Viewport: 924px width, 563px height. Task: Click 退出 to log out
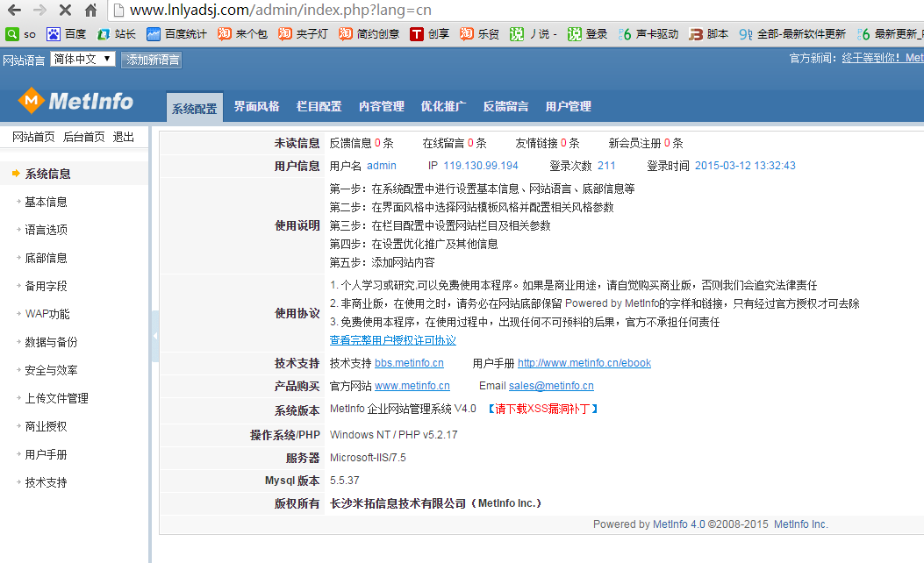pos(123,137)
